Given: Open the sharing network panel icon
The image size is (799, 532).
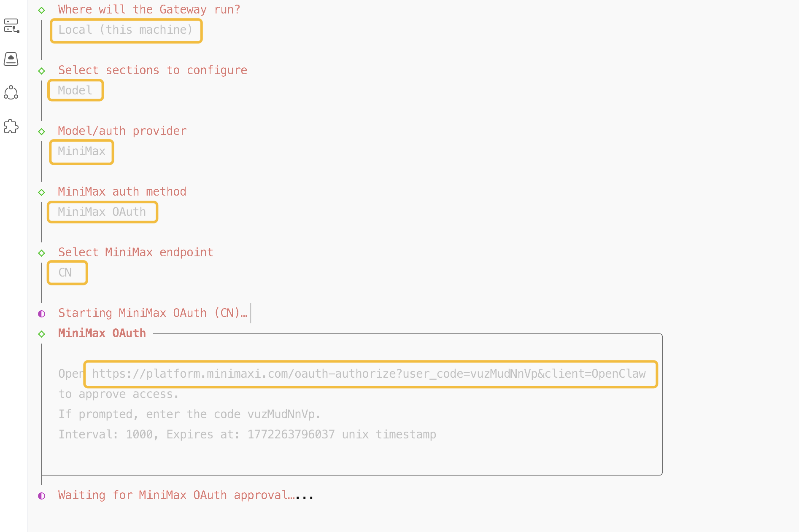Looking at the screenshot, I should pos(11,92).
